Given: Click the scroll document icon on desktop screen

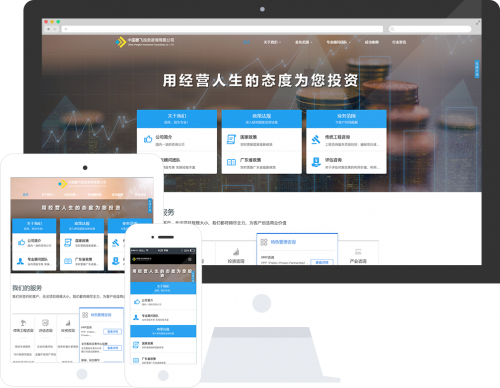Looking at the screenshot, I should pos(231,139).
